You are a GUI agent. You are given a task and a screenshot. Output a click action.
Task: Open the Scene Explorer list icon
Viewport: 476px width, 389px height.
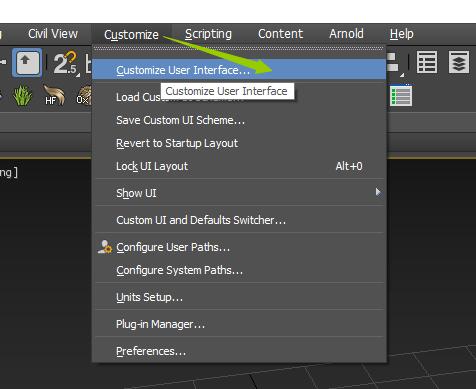point(427,62)
